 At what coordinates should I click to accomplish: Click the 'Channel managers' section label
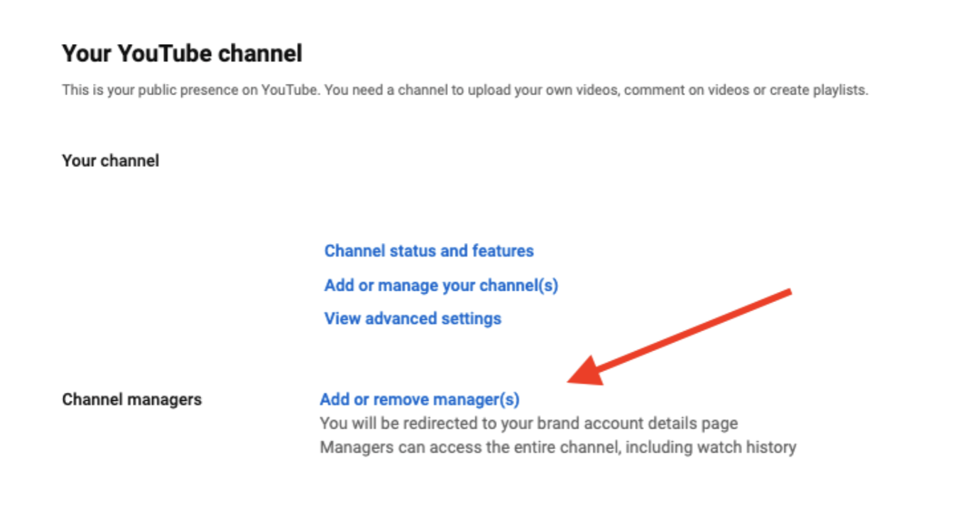pos(132,399)
